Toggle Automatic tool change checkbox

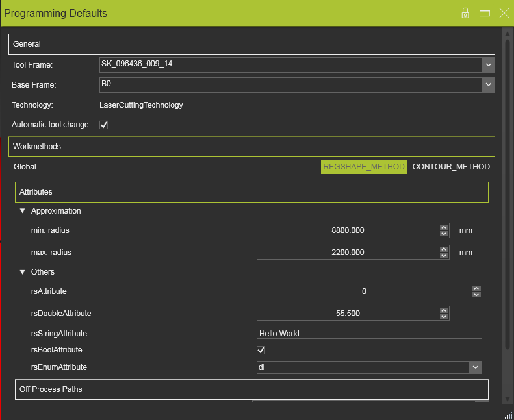point(103,125)
